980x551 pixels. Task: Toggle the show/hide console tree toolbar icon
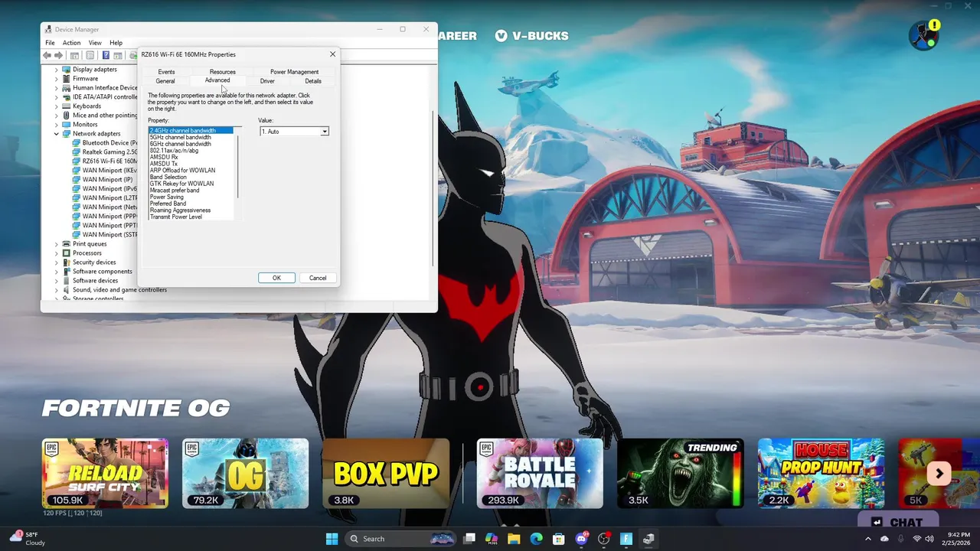pyautogui.click(x=74, y=55)
